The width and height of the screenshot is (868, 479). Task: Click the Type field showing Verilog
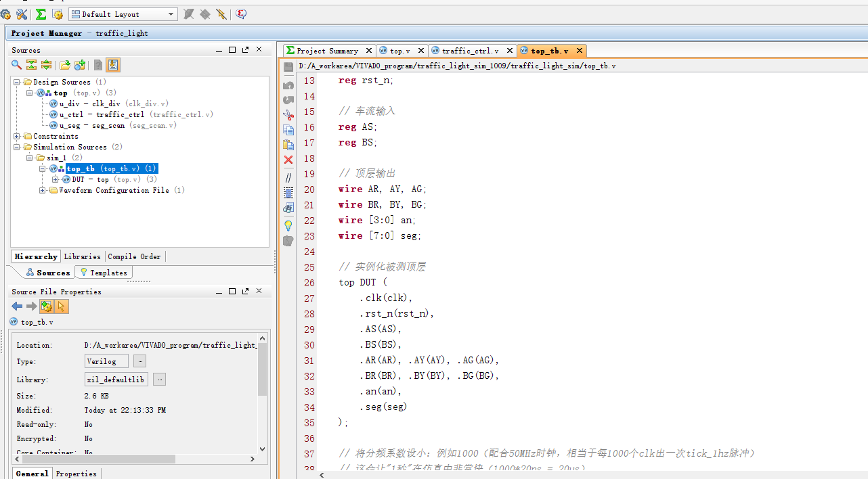(x=106, y=361)
